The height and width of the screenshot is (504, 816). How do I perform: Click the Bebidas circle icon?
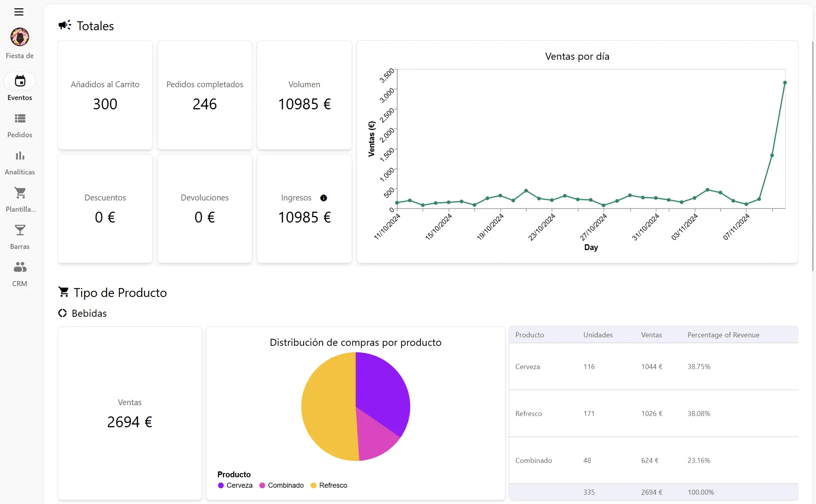(x=62, y=313)
